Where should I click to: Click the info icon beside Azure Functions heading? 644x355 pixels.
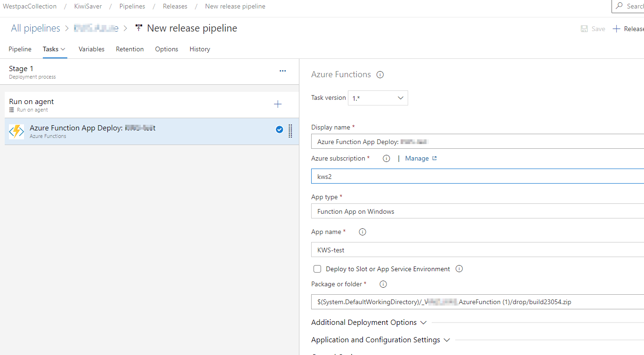[380, 74]
